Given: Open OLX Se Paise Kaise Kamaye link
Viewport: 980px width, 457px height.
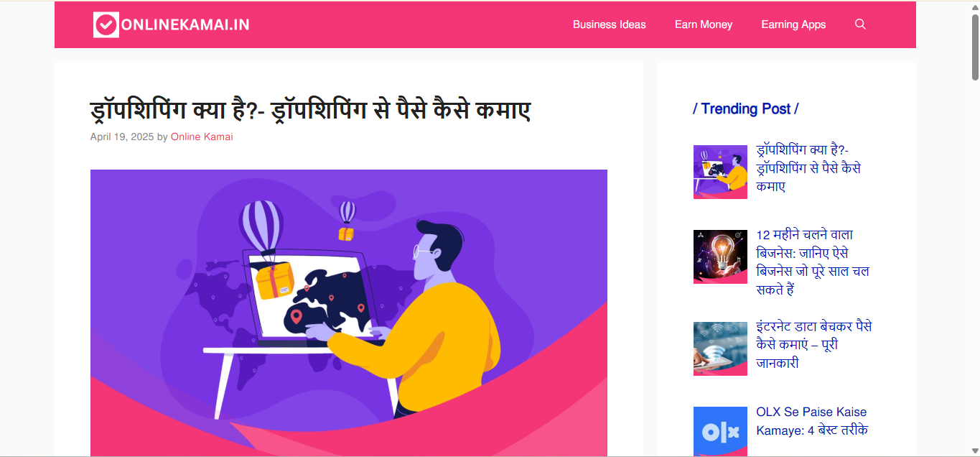Looking at the screenshot, I should [812, 421].
